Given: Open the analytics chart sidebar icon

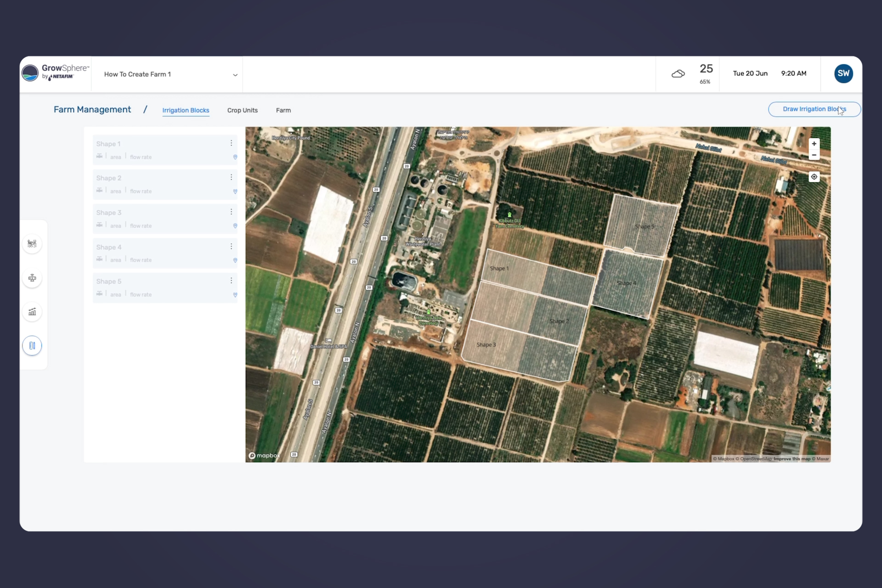Looking at the screenshot, I should tap(32, 312).
